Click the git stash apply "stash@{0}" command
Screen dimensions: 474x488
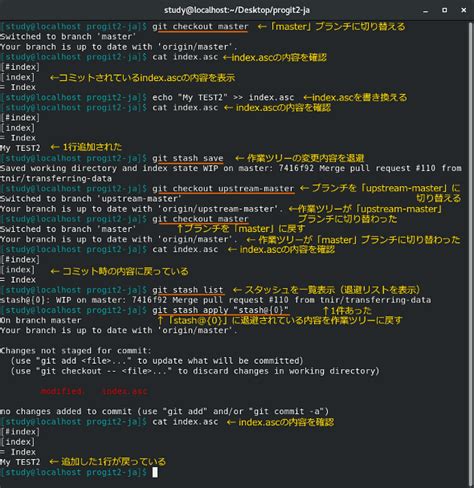coord(220,310)
